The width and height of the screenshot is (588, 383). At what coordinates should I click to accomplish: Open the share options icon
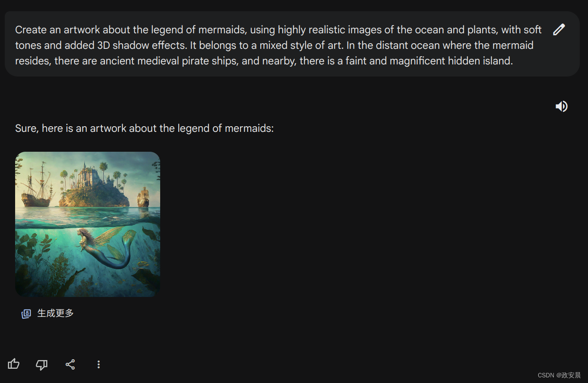70,364
